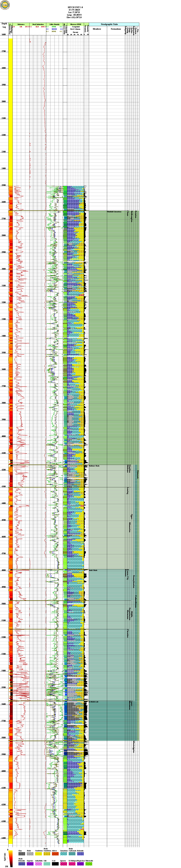Viewport: 181px width, 868px height.
Task: Click the 5600 depth label
Action: pos(4,704)
